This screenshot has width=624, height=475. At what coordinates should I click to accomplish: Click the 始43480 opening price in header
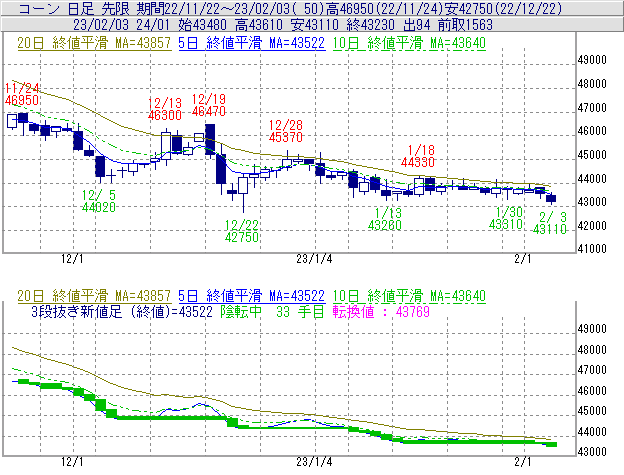203,25
